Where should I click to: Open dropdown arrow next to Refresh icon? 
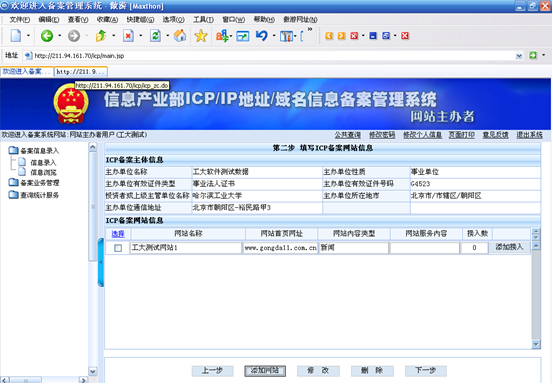(167, 36)
